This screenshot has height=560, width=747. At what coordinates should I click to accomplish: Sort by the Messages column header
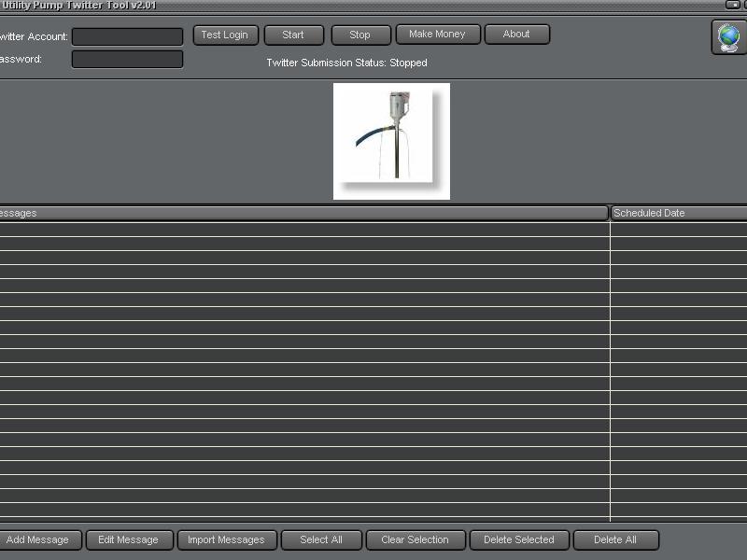point(303,213)
